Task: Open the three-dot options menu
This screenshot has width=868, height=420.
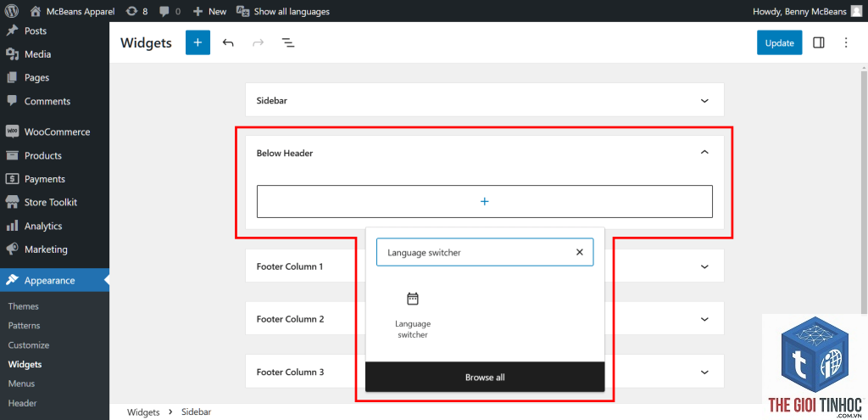Action: 845,42
